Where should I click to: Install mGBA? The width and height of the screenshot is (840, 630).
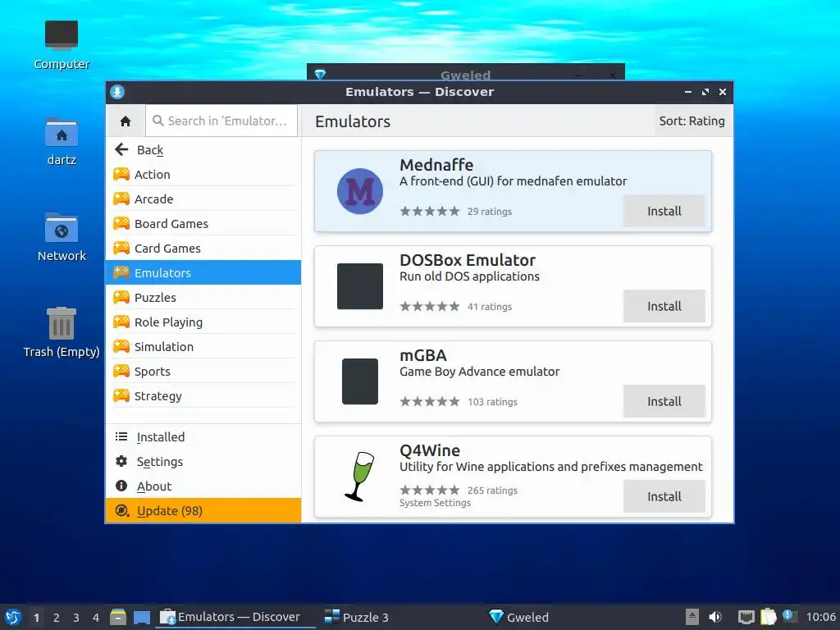[664, 401]
